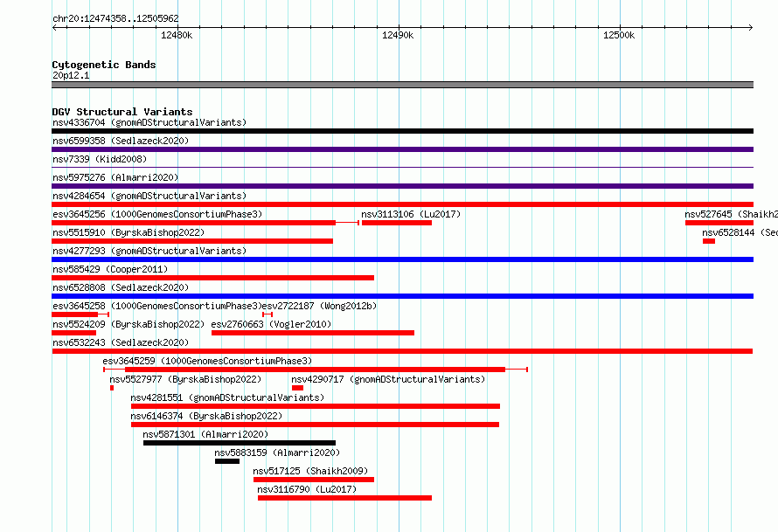
Task: Open nsv6146374 ByrskaBishop2022 label
Action: [206, 416]
